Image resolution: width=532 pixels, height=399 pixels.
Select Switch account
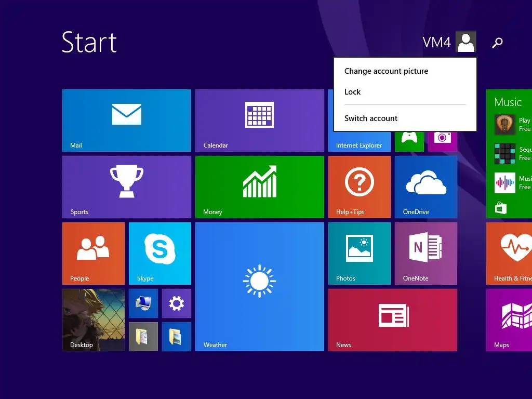(371, 118)
